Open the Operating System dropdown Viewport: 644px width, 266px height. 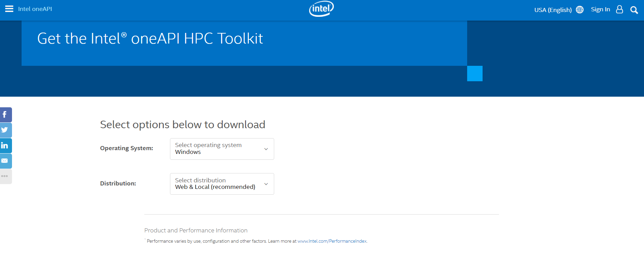click(x=222, y=149)
